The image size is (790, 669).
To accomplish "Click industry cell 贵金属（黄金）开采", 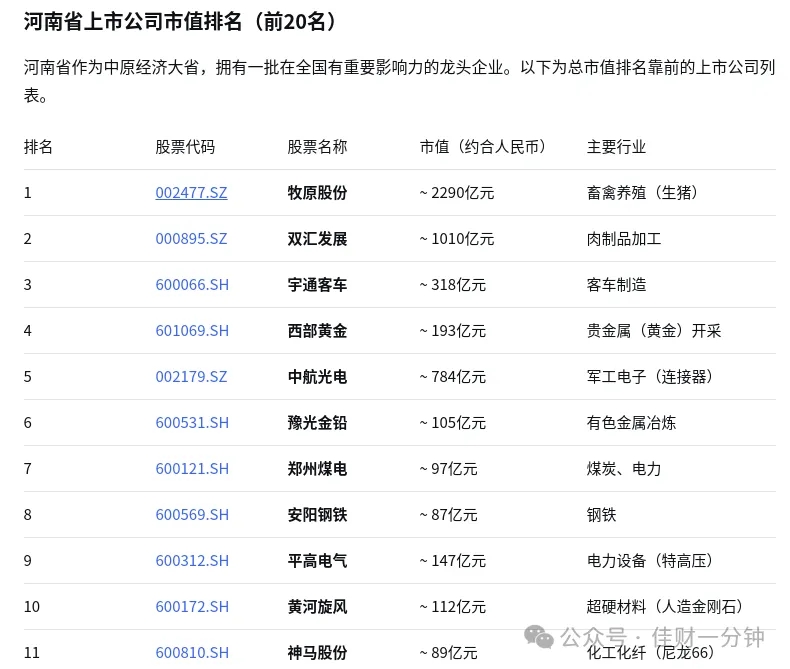I will tap(654, 330).
